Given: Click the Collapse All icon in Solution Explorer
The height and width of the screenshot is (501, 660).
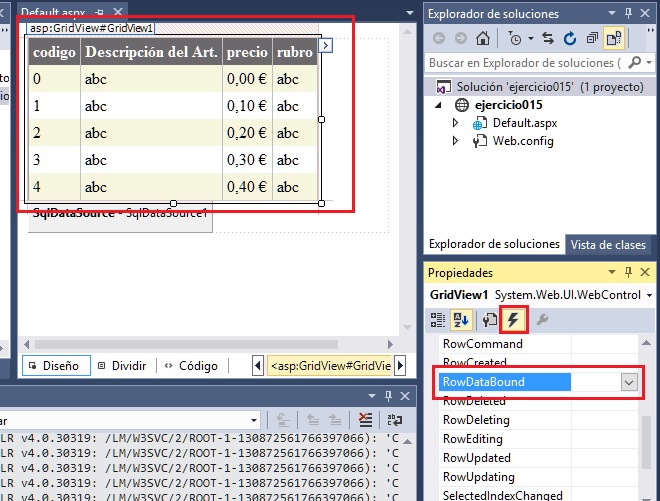Looking at the screenshot, I should (592, 38).
